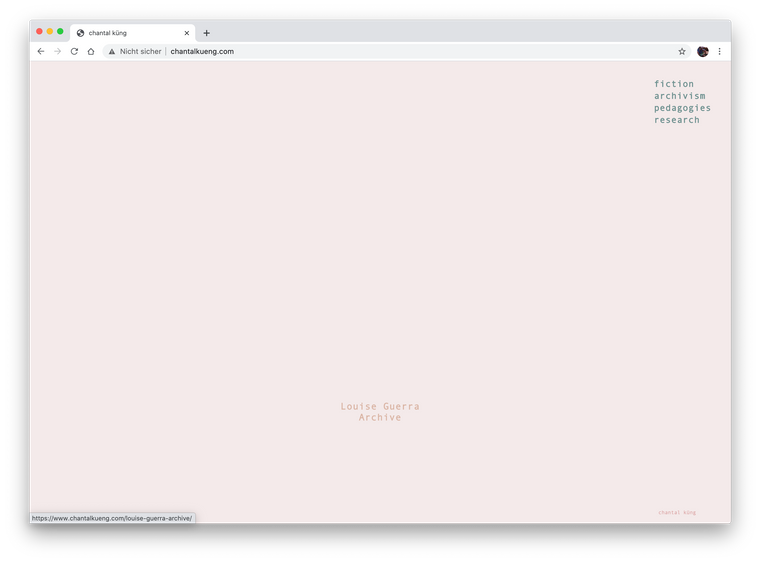Open the 'fiction' navigation link
The height and width of the screenshot is (562, 760).
[x=674, y=84]
